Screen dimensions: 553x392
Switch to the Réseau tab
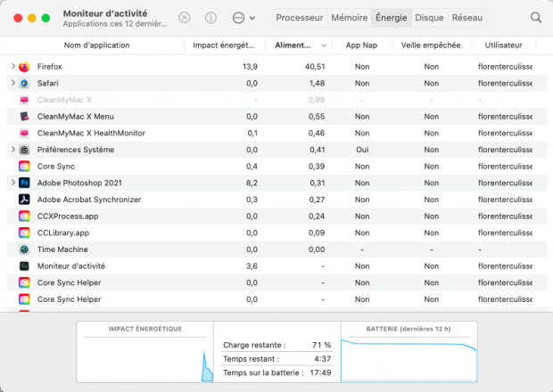(x=467, y=18)
